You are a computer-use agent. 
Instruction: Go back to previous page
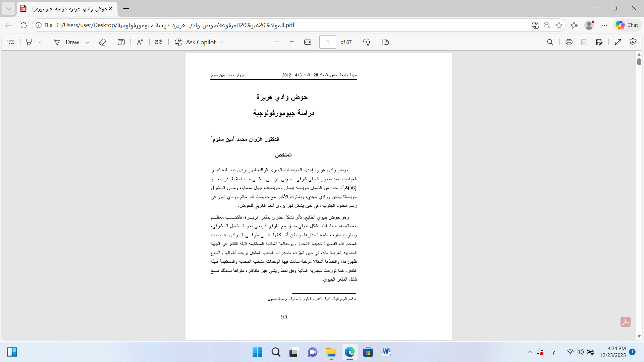click(9, 25)
